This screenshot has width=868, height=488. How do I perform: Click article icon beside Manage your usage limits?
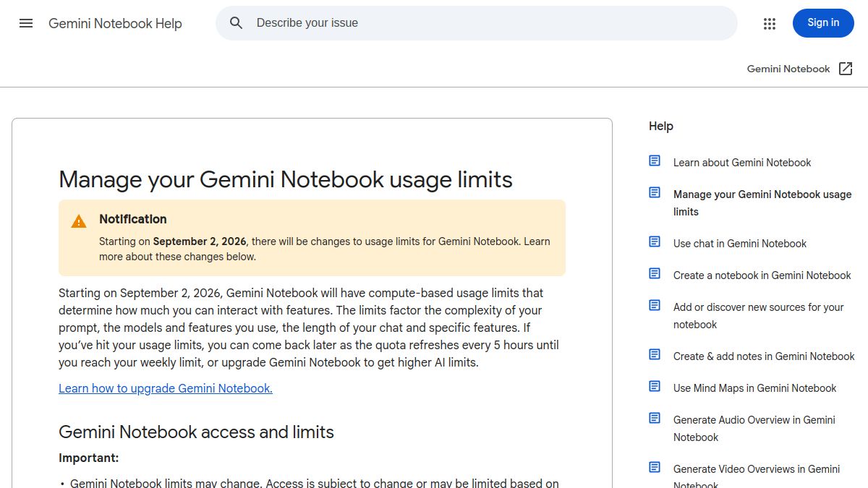click(x=655, y=193)
